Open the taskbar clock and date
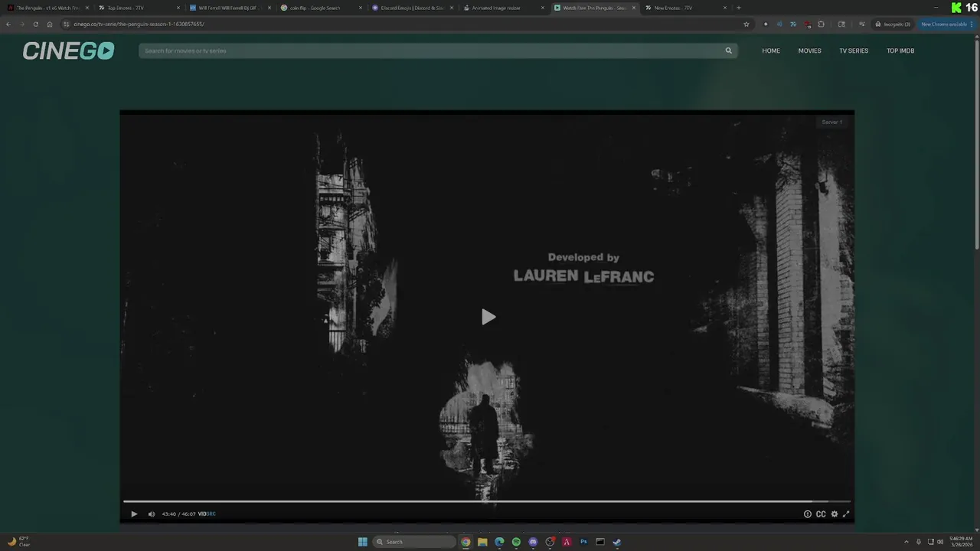Screen dimensions: 980x551 (961, 542)
